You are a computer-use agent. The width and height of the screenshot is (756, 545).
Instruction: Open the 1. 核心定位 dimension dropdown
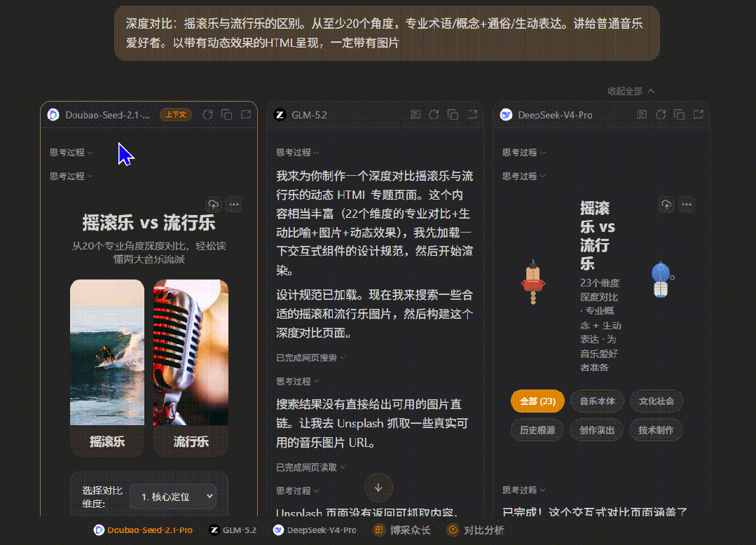(x=173, y=497)
